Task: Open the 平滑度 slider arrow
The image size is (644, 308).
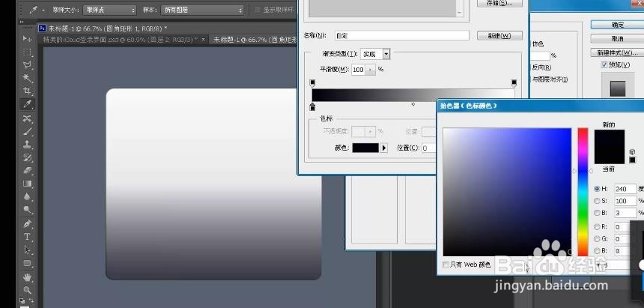Action: [x=371, y=70]
